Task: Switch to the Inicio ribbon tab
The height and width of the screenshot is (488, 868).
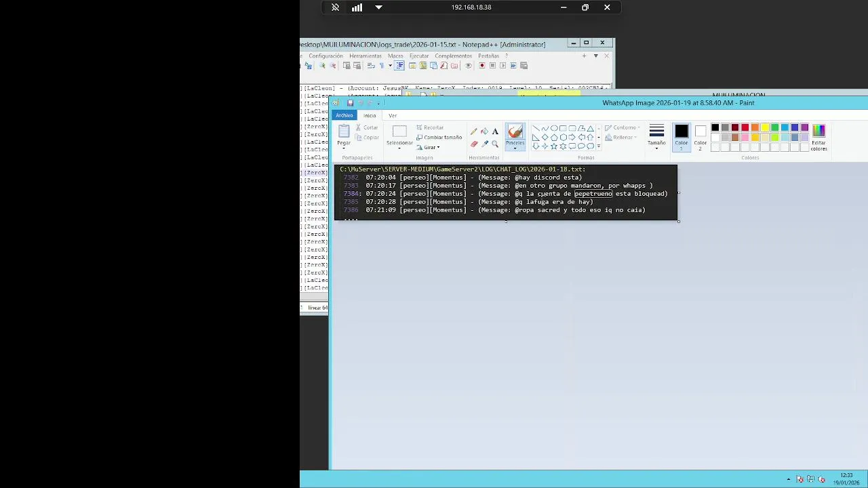Action: pos(370,115)
